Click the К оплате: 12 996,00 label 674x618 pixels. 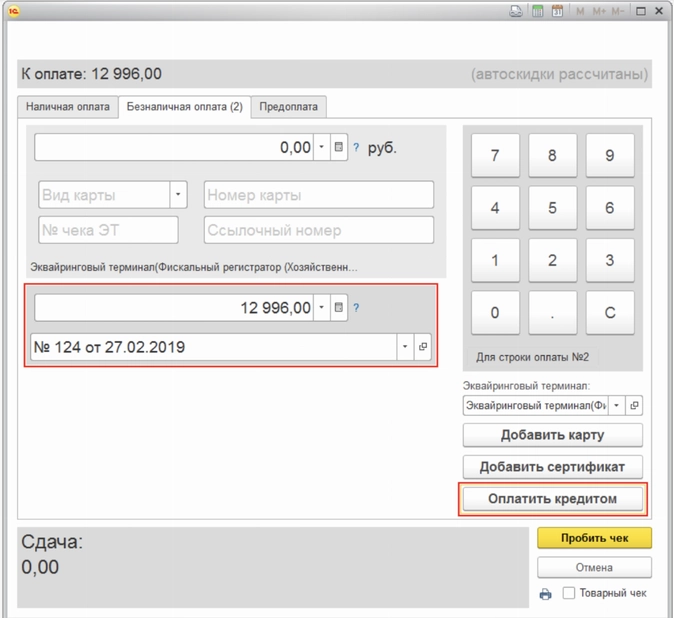pos(92,74)
